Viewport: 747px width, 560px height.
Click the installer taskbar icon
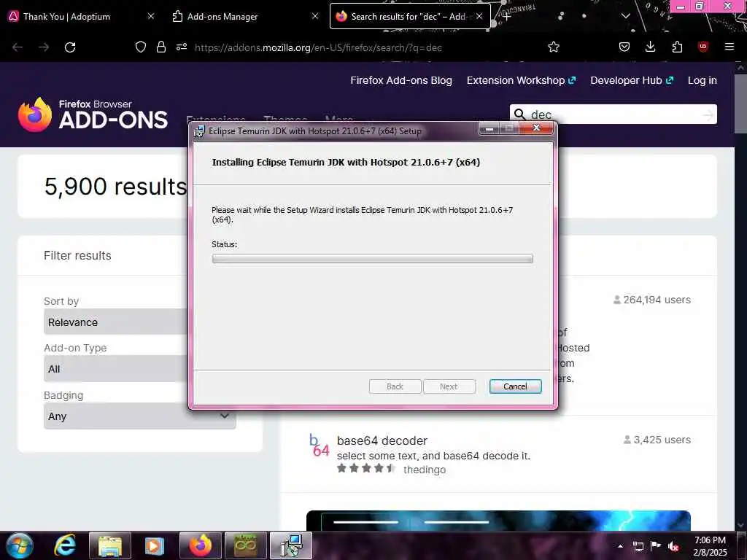[291, 545]
